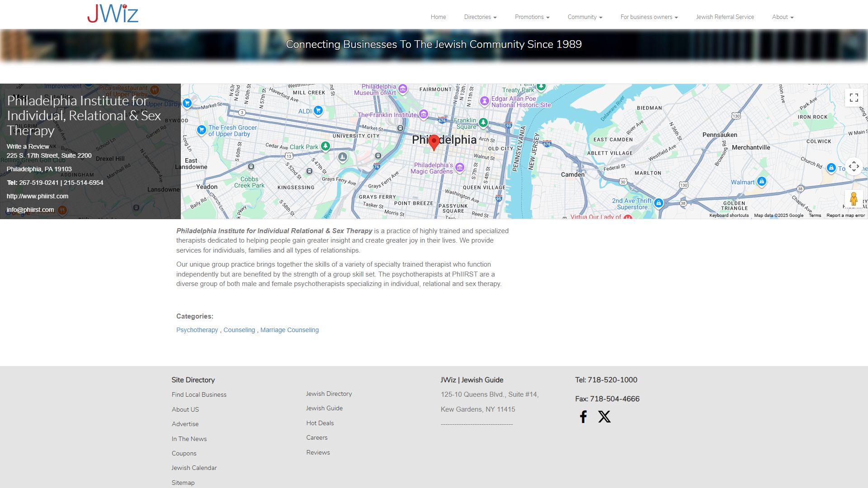Click listing title Philadelphia Institute heading
This screenshot has height=488, width=868.
coord(84,115)
